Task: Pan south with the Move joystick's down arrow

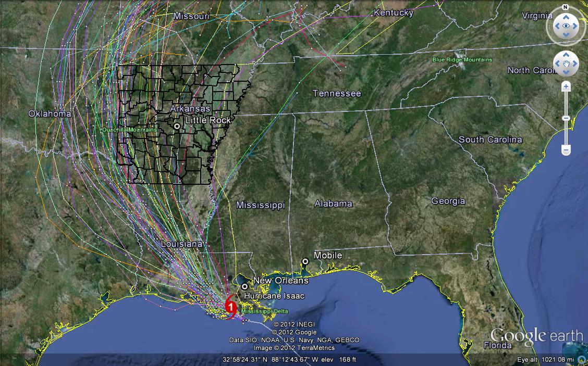Action: click(x=566, y=72)
